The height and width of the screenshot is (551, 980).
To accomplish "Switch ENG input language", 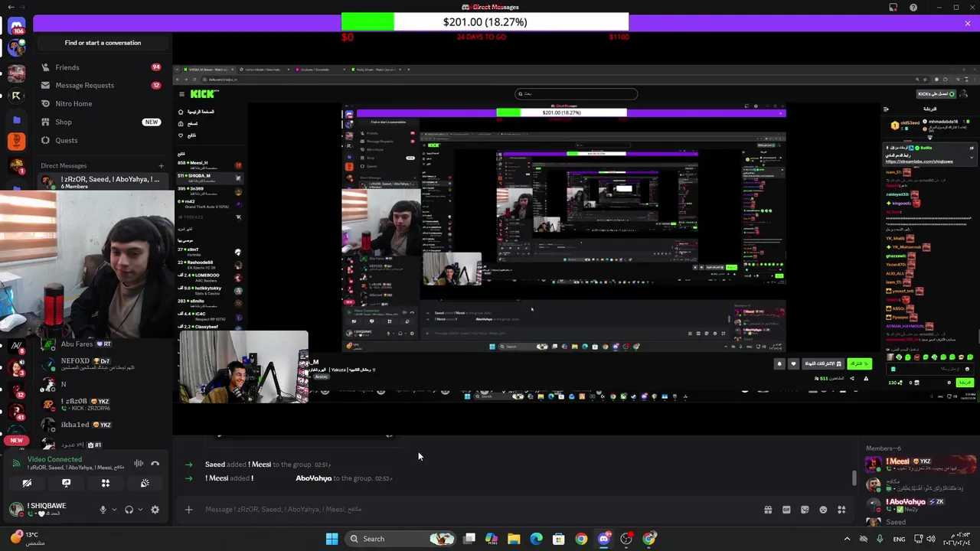I will tap(899, 539).
